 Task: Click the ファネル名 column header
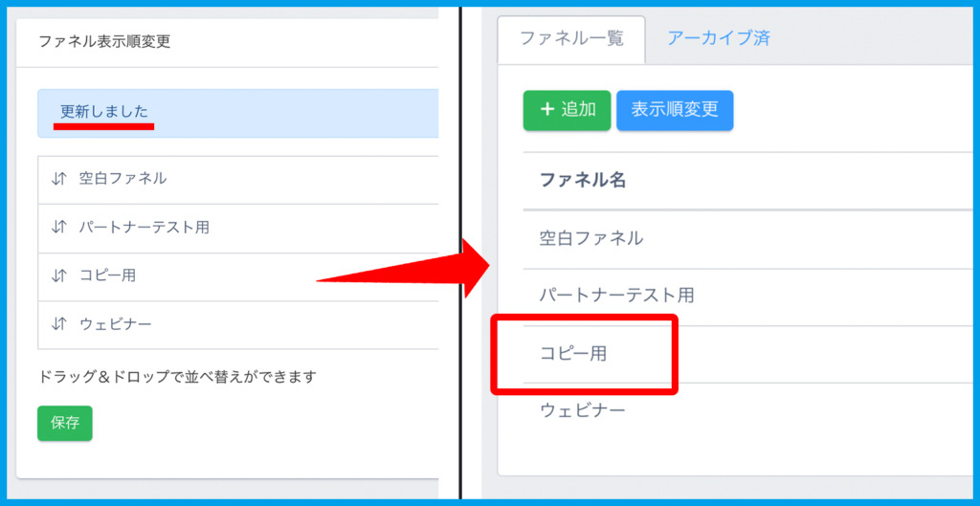click(x=583, y=180)
